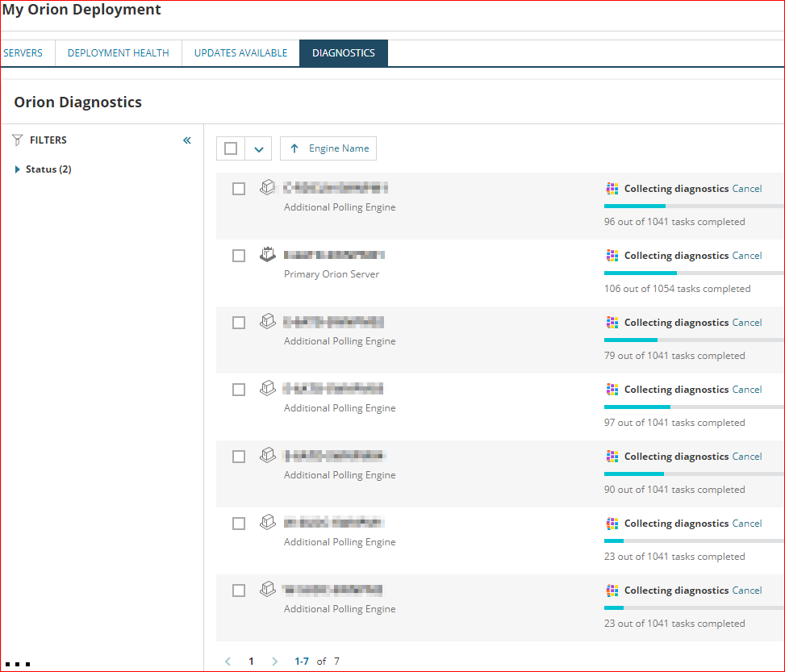Select the polling engine icon in the 97-task row
Image resolution: width=785 pixels, height=672 pixels.
pyautogui.click(x=267, y=388)
